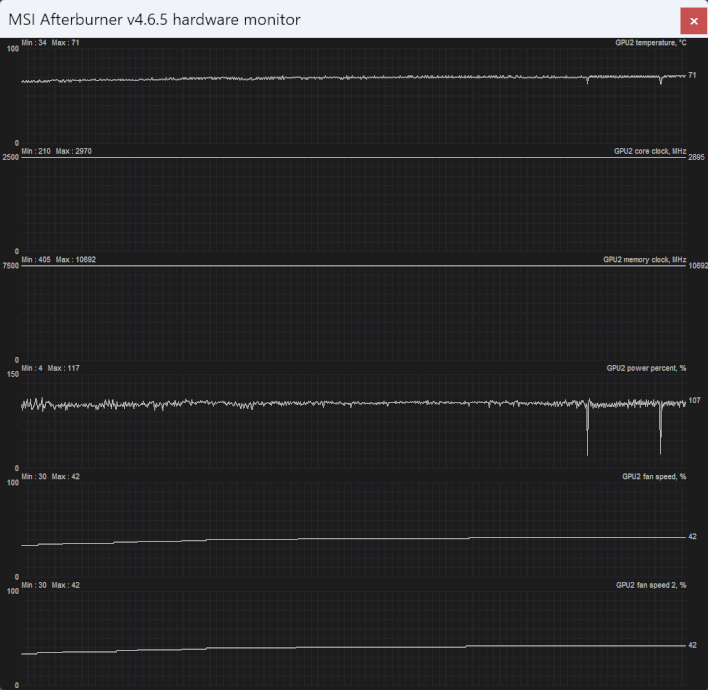This screenshot has width=708, height=690.
Task: Click the current core clock value 2895
Action: [x=696, y=158]
